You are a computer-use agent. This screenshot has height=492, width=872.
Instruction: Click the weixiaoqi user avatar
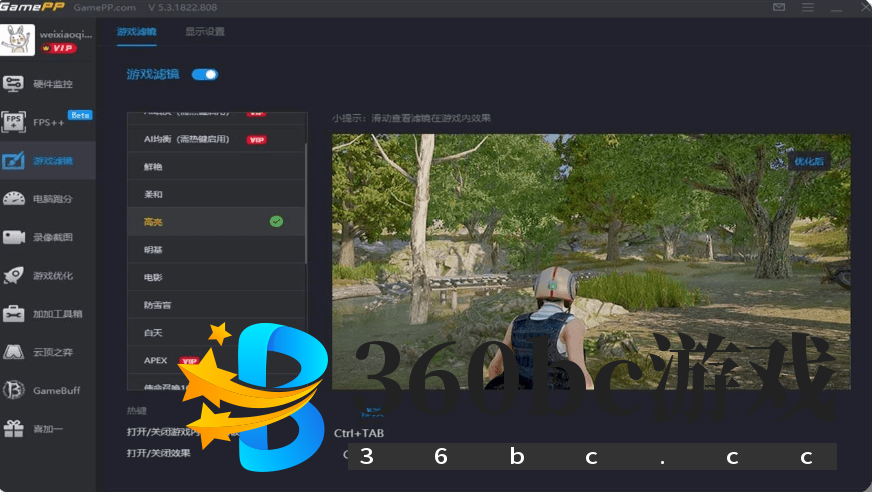(18, 41)
